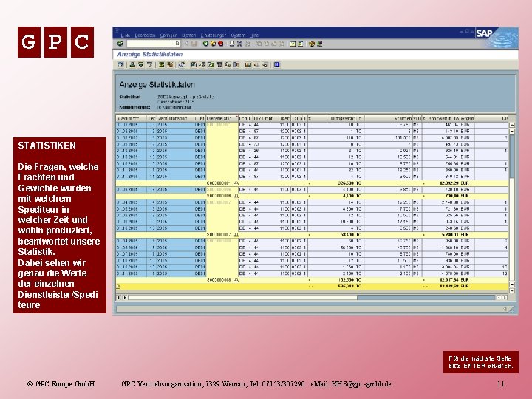The image size is (532, 399).
Task: Click the green Back arrow icon
Action: tap(205, 44)
